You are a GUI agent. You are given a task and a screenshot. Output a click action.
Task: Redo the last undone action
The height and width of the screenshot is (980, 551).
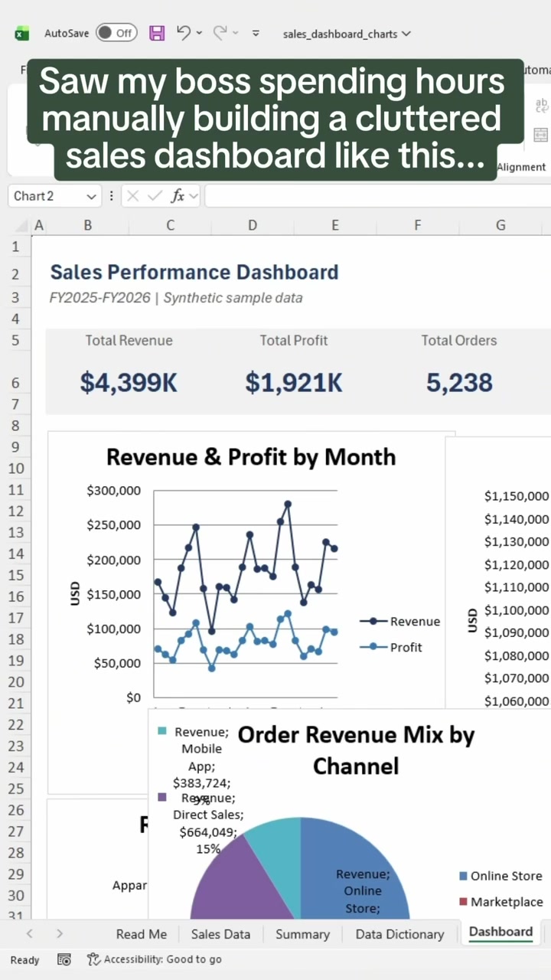pyautogui.click(x=220, y=32)
